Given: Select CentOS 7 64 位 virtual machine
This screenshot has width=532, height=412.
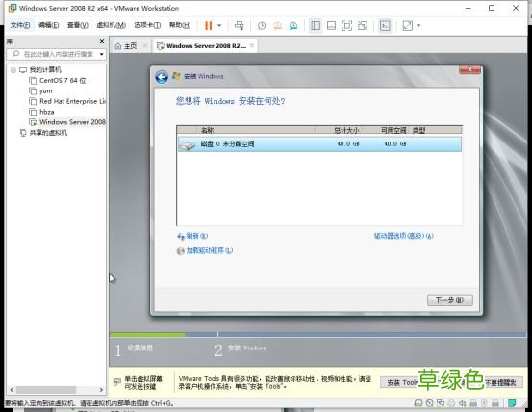Looking at the screenshot, I should click(x=63, y=81).
